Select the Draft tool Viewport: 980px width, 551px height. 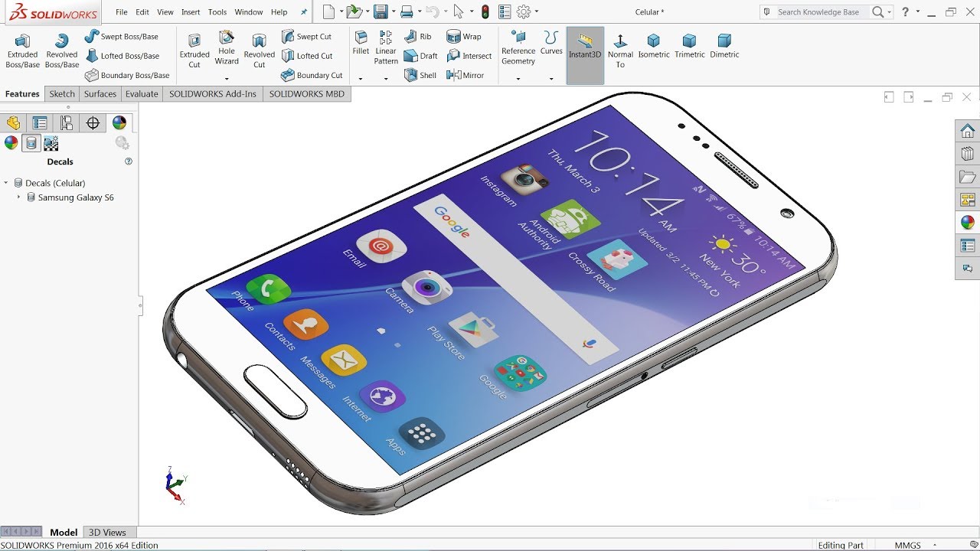[x=420, y=56]
